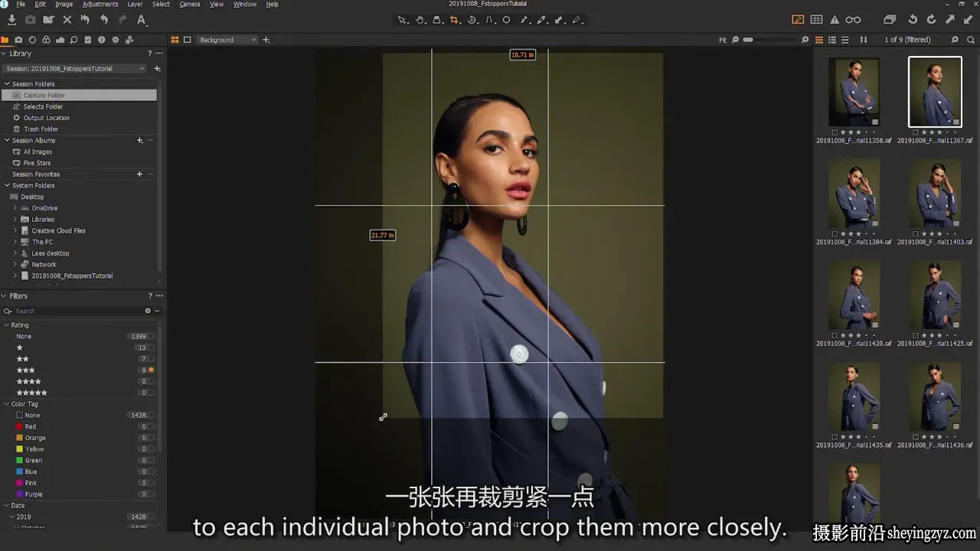980x551 pixels.
Task: Tick color tag box under thumbnail rial11358.raf
Action: tap(835, 132)
